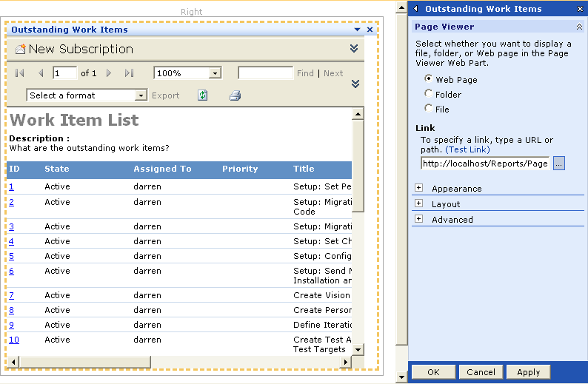Select the Web Page radio button

tap(429, 79)
